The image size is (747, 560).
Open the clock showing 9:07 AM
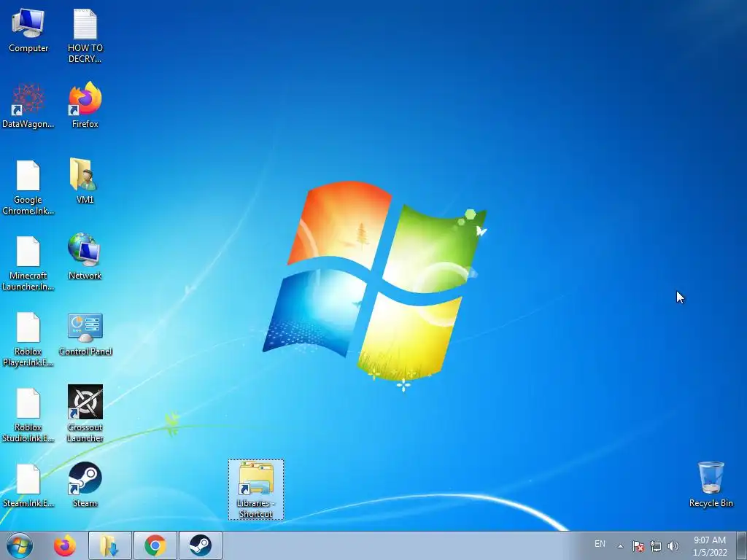click(x=710, y=546)
